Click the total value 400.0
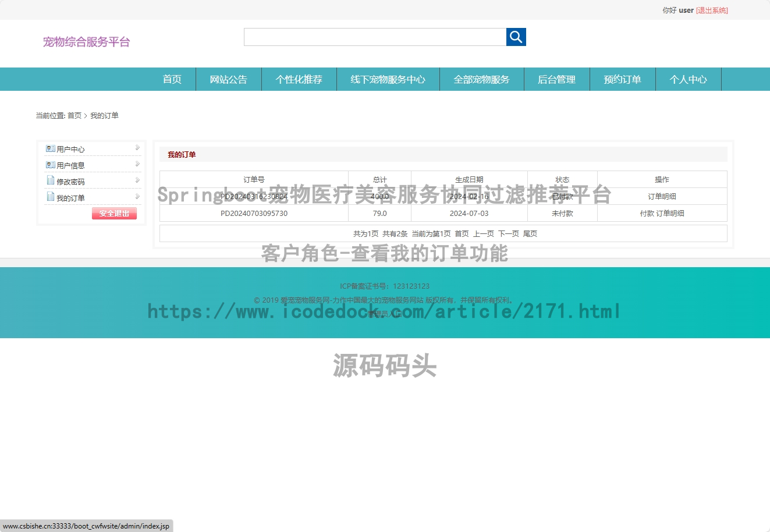Viewport: 770px width, 532px height. [x=379, y=197]
